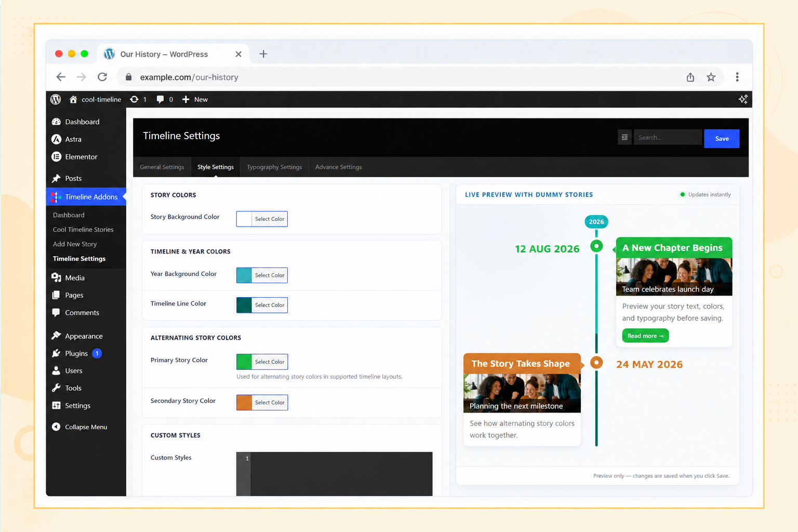Open the browser three-dot menu

pyautogui.click(x=737, y=77)
